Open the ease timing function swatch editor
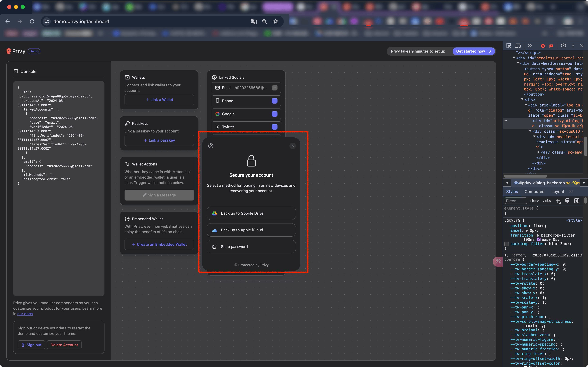The height and width of the screenshot is (367, 588). (x=539, y=240)
